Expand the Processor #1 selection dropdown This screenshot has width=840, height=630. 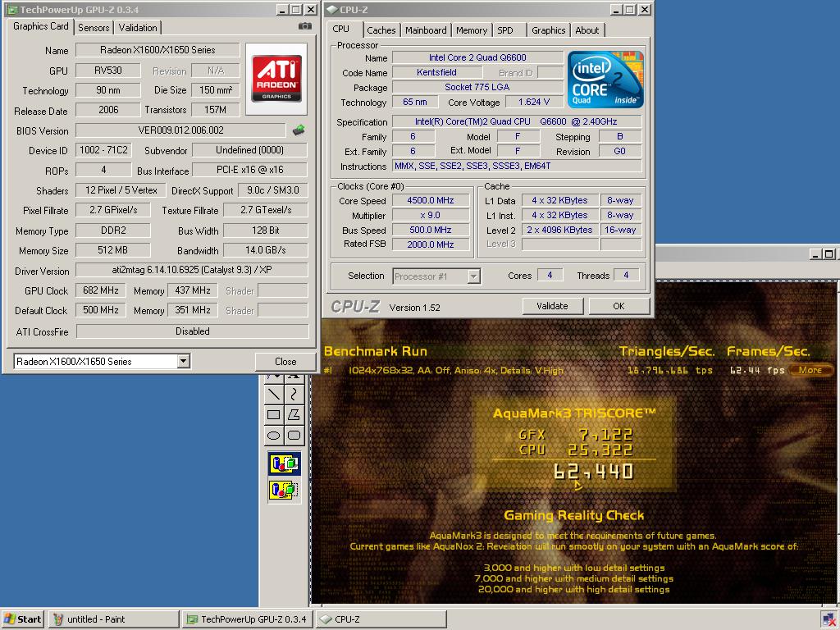pos(473,276)
